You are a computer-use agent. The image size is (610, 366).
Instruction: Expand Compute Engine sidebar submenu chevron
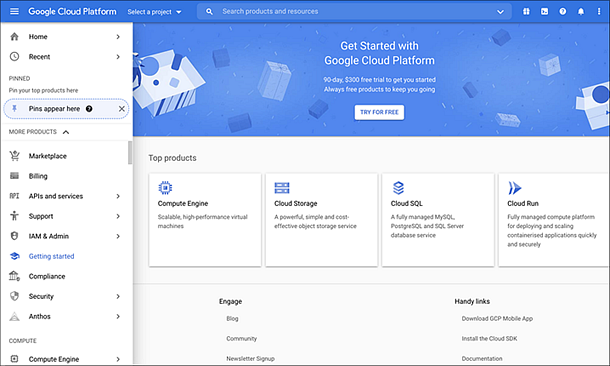[118, 359]
